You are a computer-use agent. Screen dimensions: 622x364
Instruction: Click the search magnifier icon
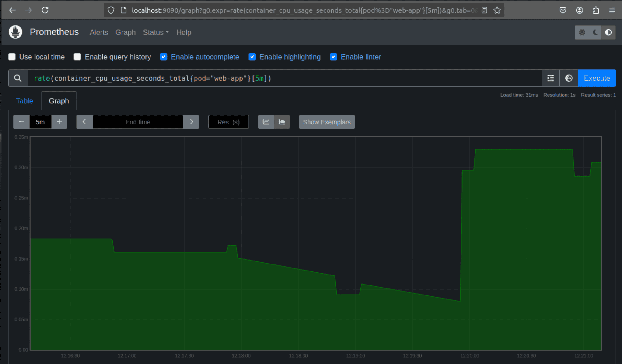click(18, 78)
